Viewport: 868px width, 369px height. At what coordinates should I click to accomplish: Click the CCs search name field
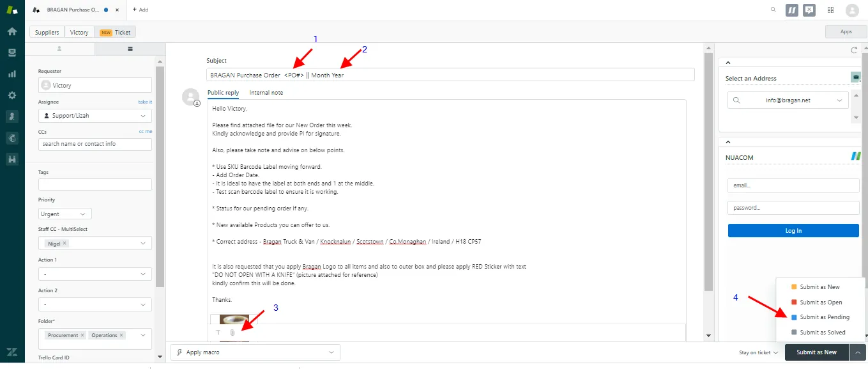click(x=95, y=144)
